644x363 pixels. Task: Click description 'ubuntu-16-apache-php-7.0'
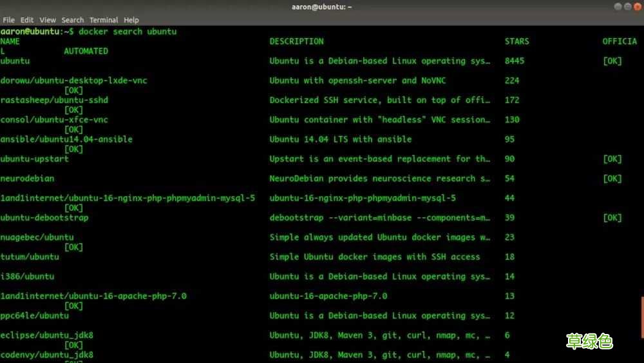[x=328, y=296]
